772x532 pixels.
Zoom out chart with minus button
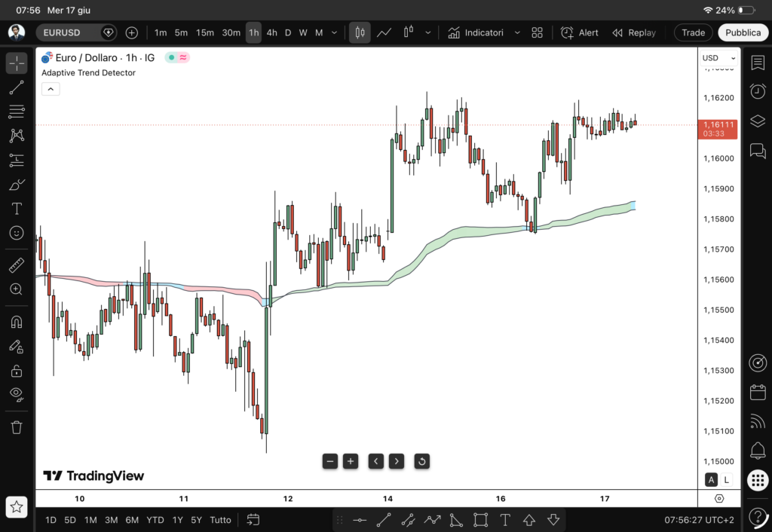[x=330, y=461]
